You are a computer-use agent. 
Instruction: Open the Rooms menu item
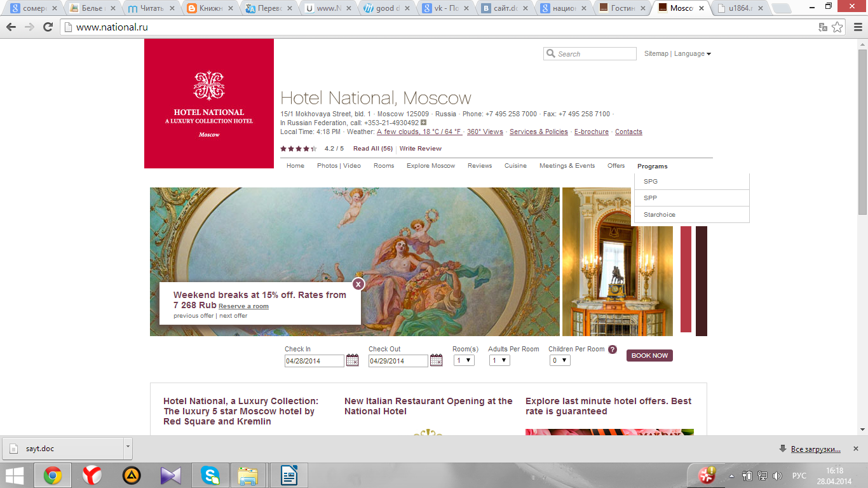tap(384, 166)
